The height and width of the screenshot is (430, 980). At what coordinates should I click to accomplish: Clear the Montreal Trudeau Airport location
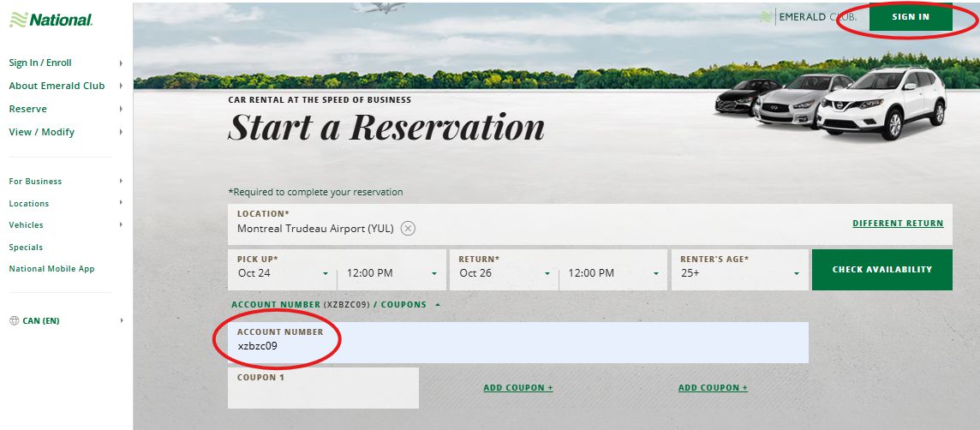pos(408,229)
